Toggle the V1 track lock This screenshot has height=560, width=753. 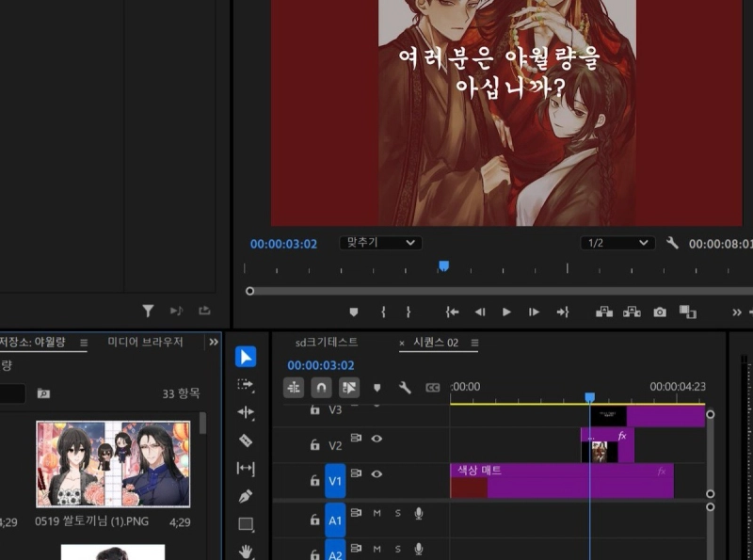click(314, 481)
